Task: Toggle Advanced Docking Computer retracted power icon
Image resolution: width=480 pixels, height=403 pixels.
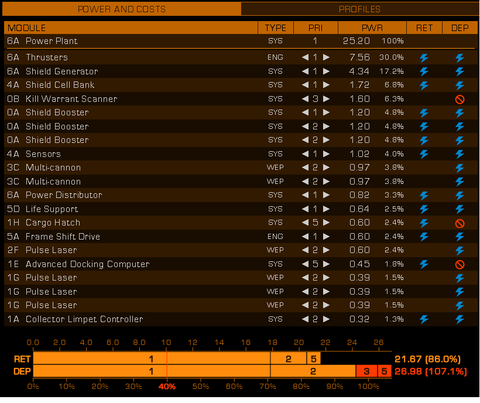Action: [x=424, y=264]
